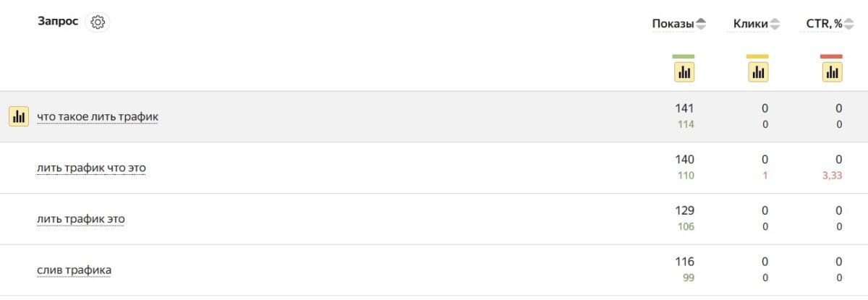The width and height of the screenshot is (868, 300).
Task: Click the Клики column header
Action: (x=751, y=24)
